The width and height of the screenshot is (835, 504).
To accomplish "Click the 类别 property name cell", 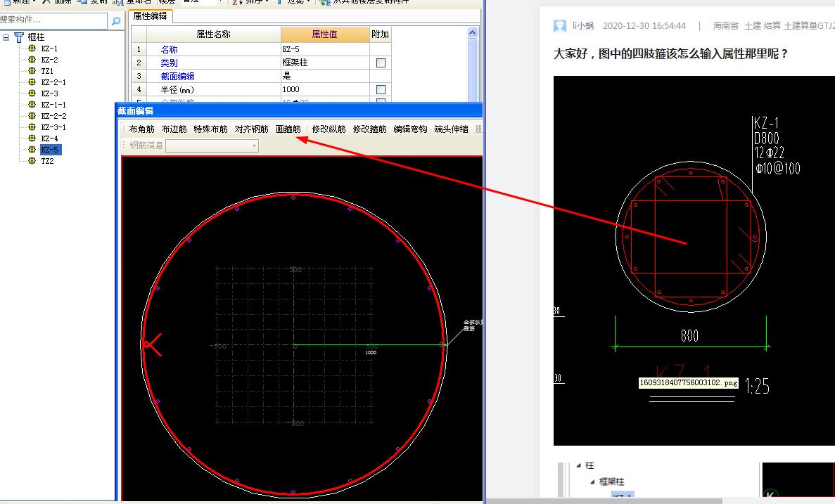I will (x=214, y=63).
